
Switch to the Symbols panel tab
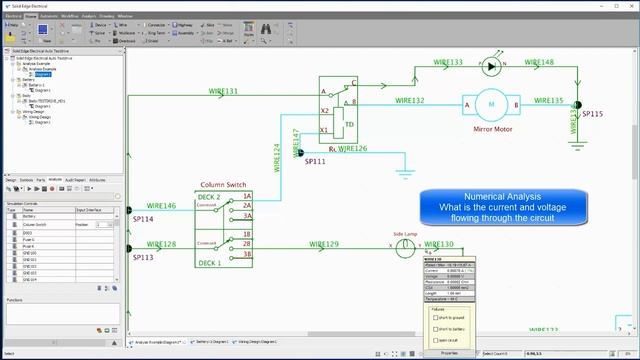pyautogui.click(x=27, y=180)
